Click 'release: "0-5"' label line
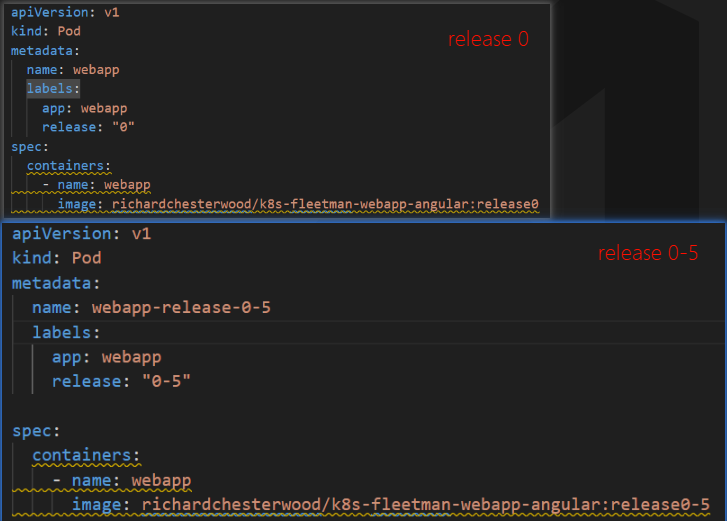This screenshot has height=521, width=727. [121, 381]
